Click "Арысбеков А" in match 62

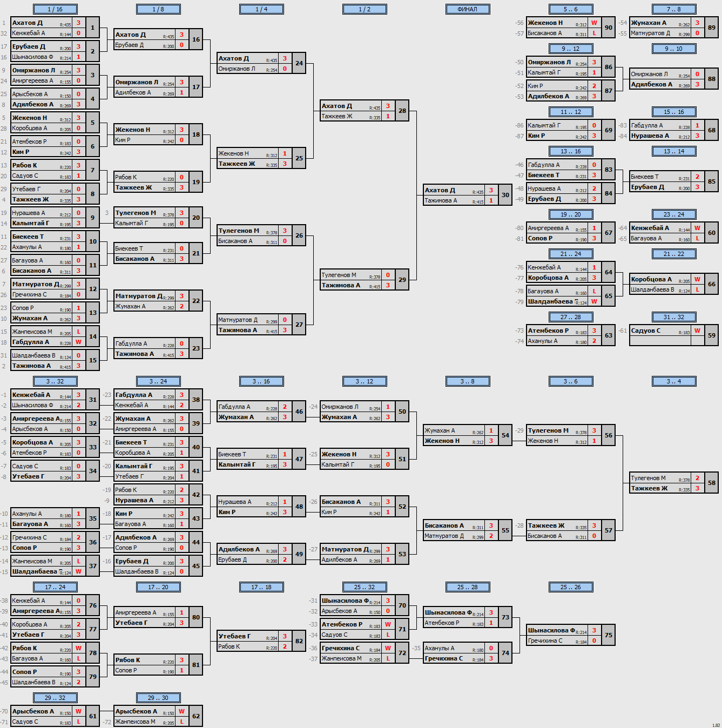[x=136, y=711]
